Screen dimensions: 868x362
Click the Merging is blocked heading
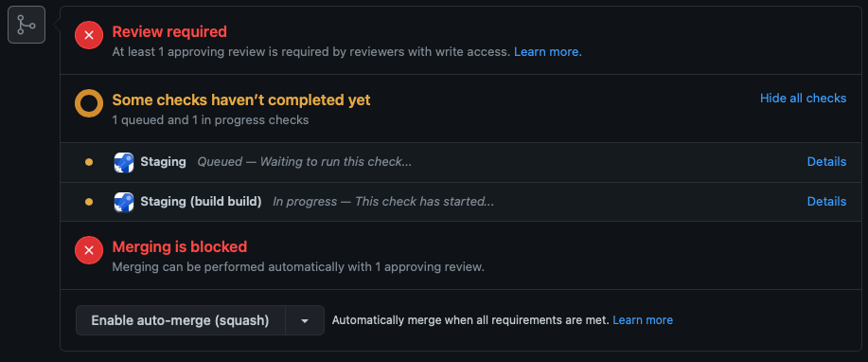(179, 246)
